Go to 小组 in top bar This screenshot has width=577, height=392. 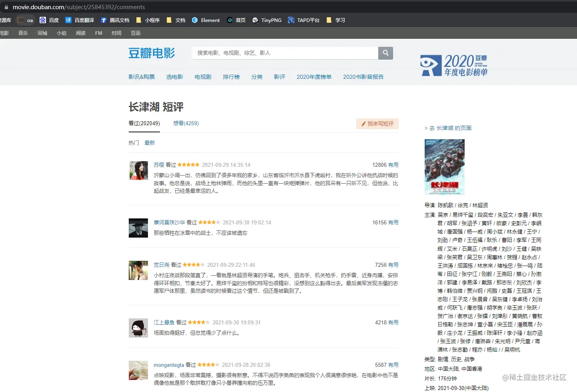pos(62,33)
